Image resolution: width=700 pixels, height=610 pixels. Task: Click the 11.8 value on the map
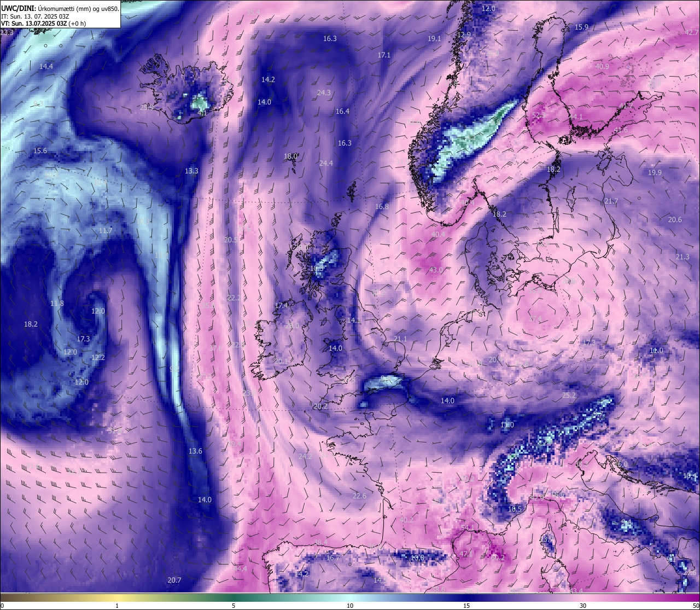(x=57, y=303)
